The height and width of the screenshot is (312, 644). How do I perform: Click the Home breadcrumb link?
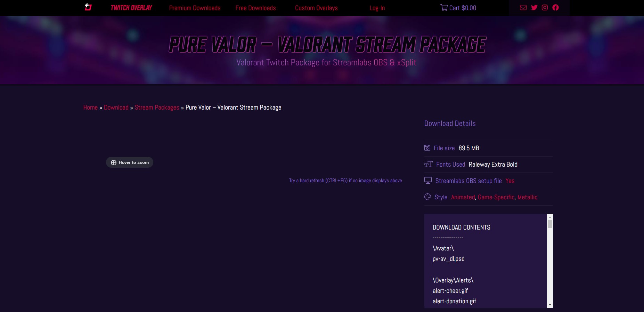(90, 107)
